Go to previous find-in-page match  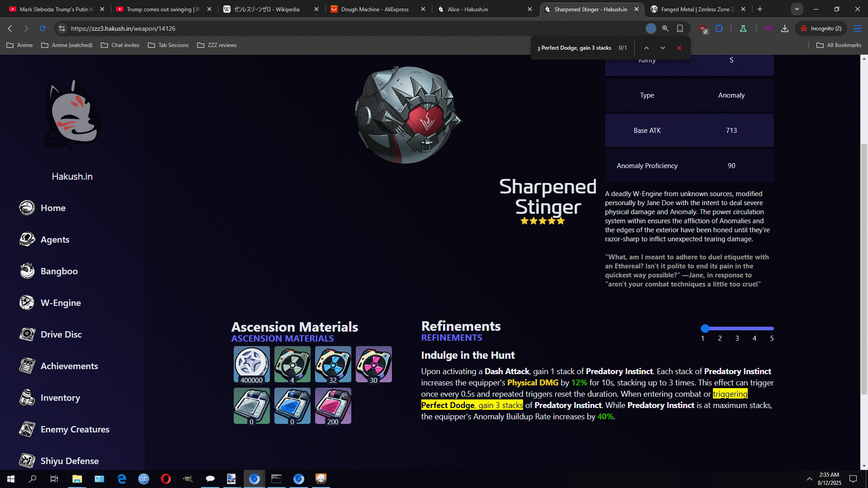point(646,48)
